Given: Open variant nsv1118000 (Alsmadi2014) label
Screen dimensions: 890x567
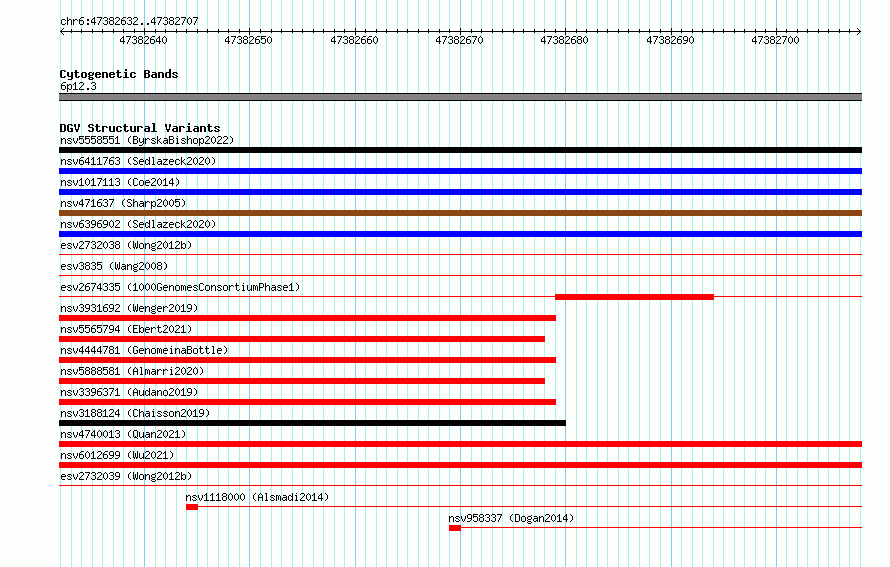Looking at the screenshot, I should coord(257,497).
